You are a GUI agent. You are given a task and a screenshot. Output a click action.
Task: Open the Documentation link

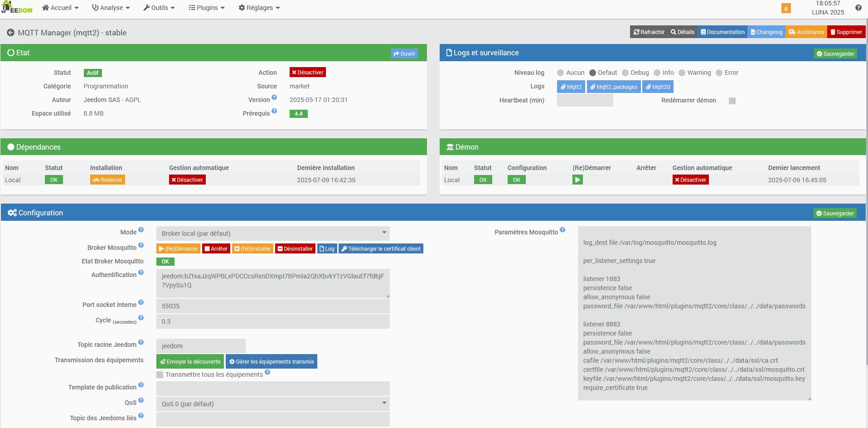tap(723, 32)
